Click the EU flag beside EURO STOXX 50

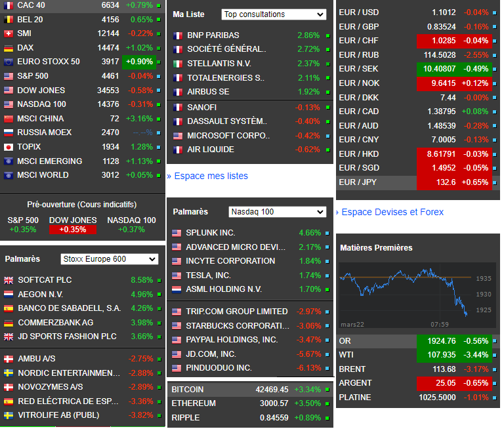(9, 62)
